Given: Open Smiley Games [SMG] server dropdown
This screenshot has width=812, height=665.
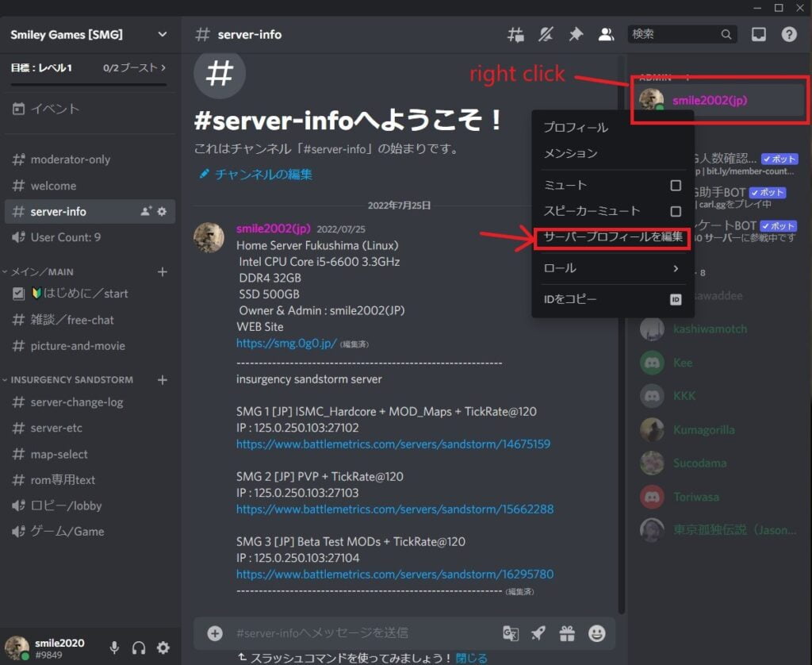Looking at the screenshot, I should click(x=89, y=34).
